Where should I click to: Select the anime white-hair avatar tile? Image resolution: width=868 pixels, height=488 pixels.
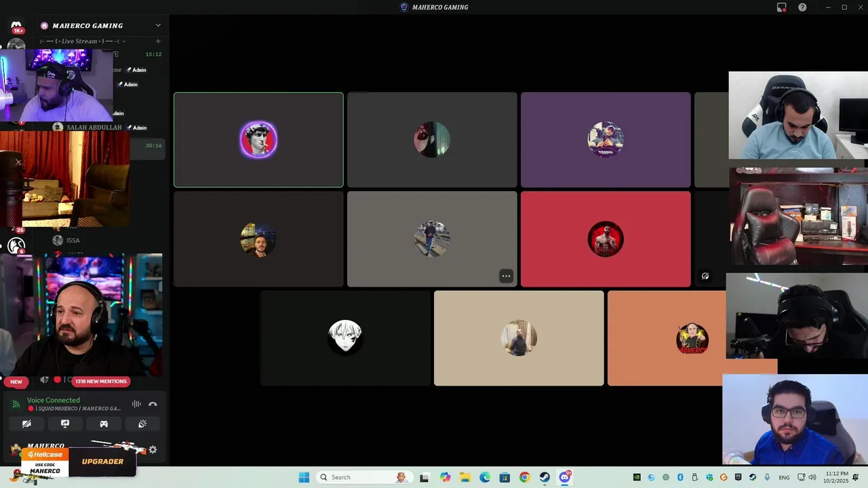click(x=345, y=338)
